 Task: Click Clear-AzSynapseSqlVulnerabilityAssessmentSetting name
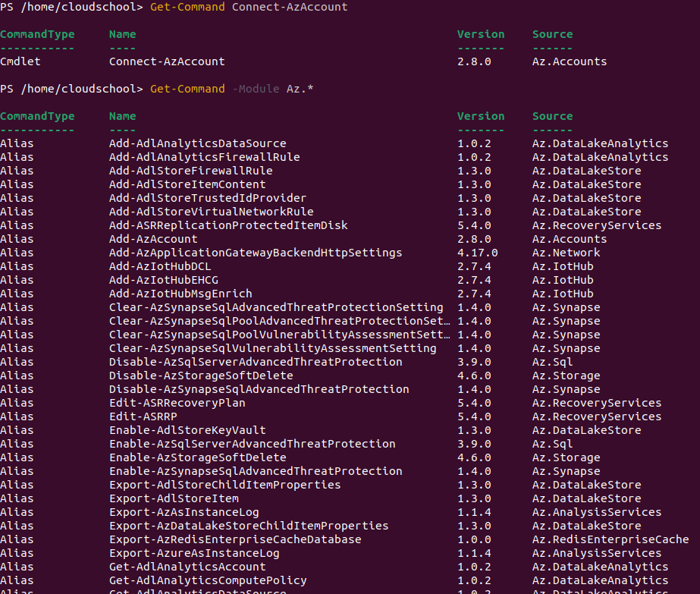[273, 348]
